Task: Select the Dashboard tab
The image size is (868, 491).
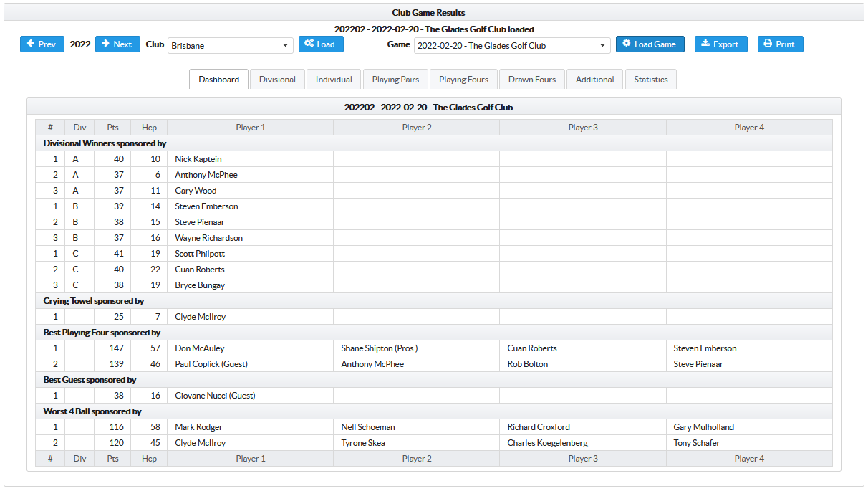Action: [x=219, y=80]
